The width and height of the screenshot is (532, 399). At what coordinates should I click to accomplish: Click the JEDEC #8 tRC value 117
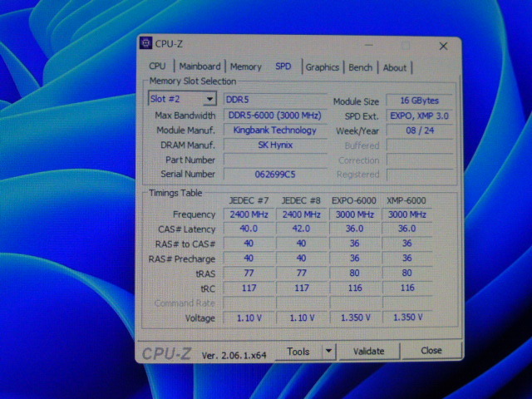click(x=301, y=288)
